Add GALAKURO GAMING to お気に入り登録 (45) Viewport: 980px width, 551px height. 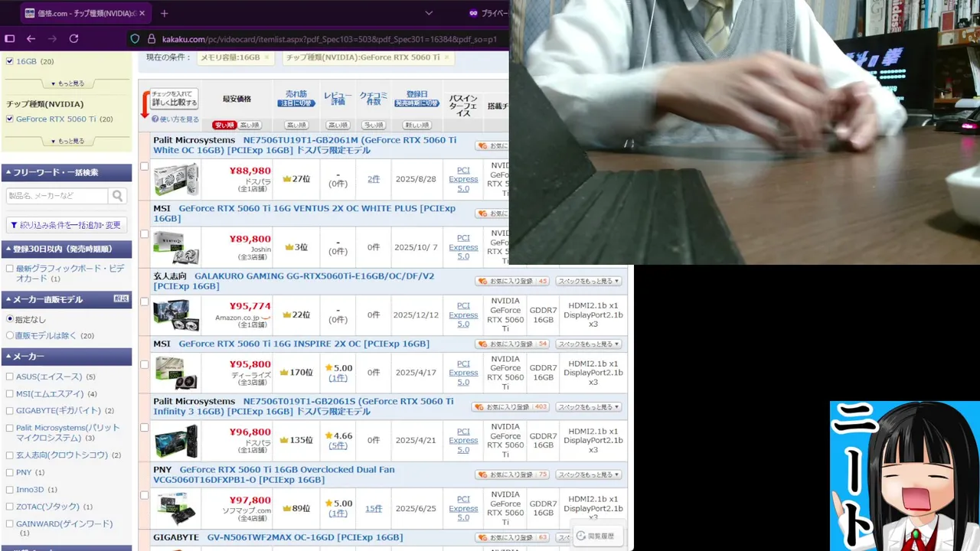[512, 281]
